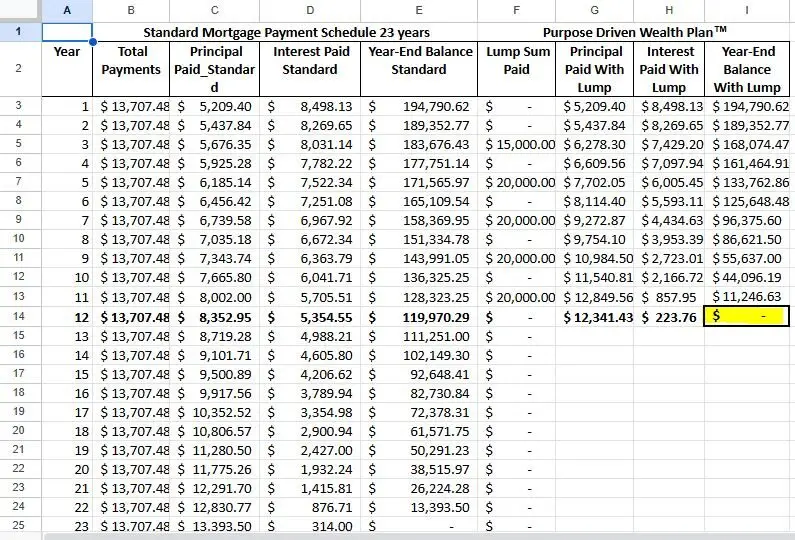
Task: Click the 12,830.77 principal cell
Action: (x=214, y=507)
